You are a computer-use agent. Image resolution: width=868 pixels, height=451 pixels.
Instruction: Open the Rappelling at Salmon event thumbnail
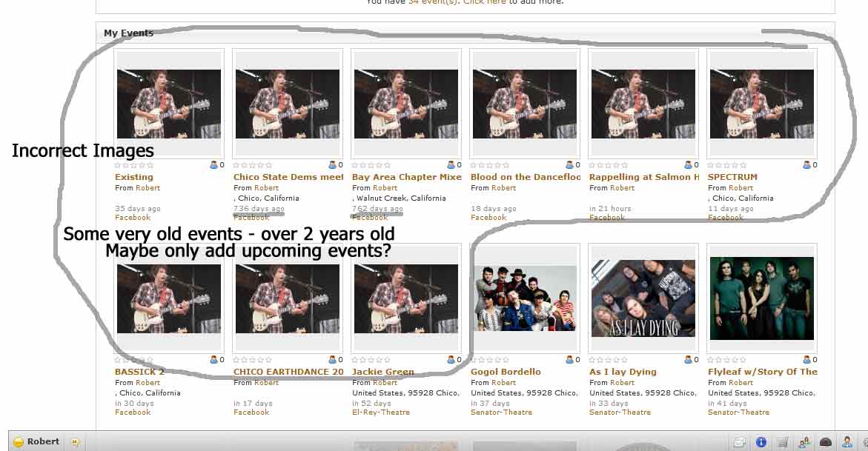pyautogui.click(x=643, y=104)
